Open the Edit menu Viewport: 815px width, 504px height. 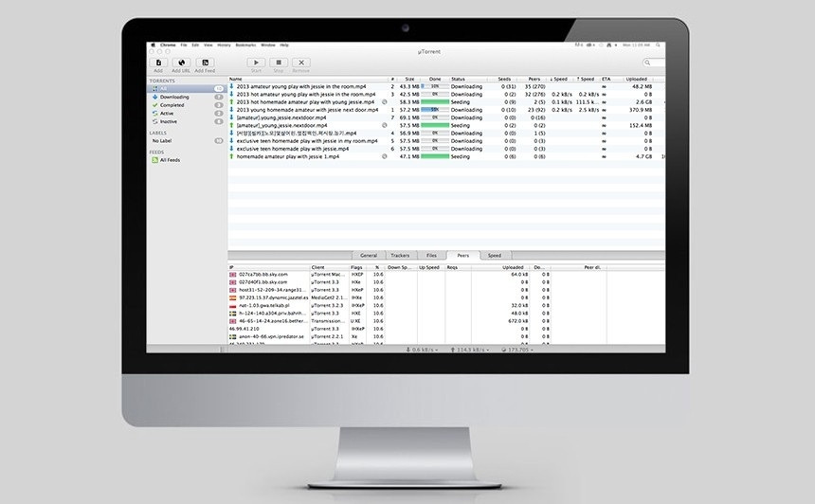pos(195,45)
